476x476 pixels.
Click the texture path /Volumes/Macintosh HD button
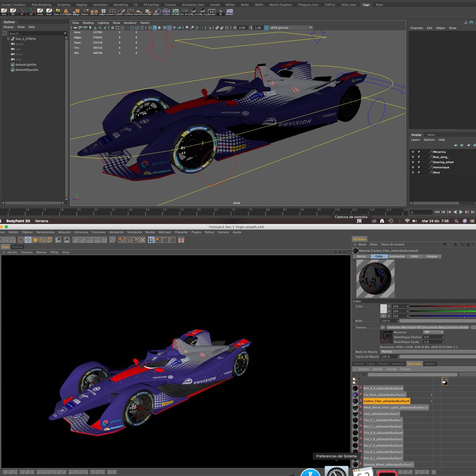pos(428,327)
